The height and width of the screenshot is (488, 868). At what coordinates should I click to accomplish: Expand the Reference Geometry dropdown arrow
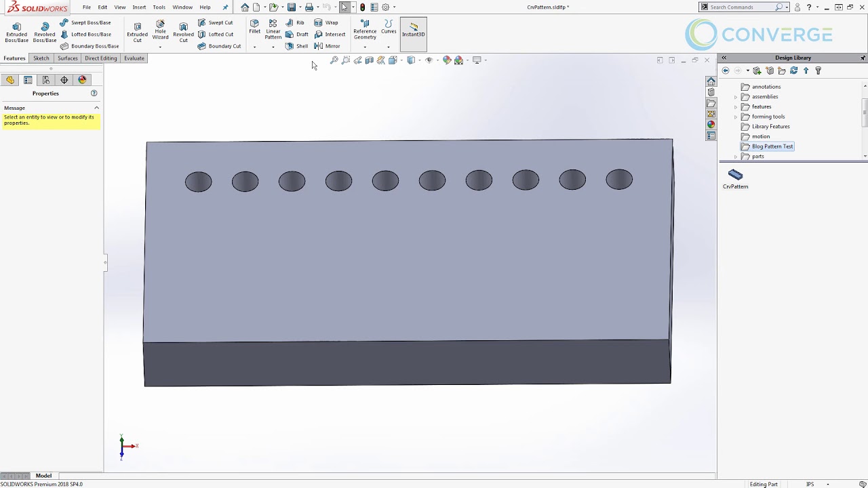365,47
